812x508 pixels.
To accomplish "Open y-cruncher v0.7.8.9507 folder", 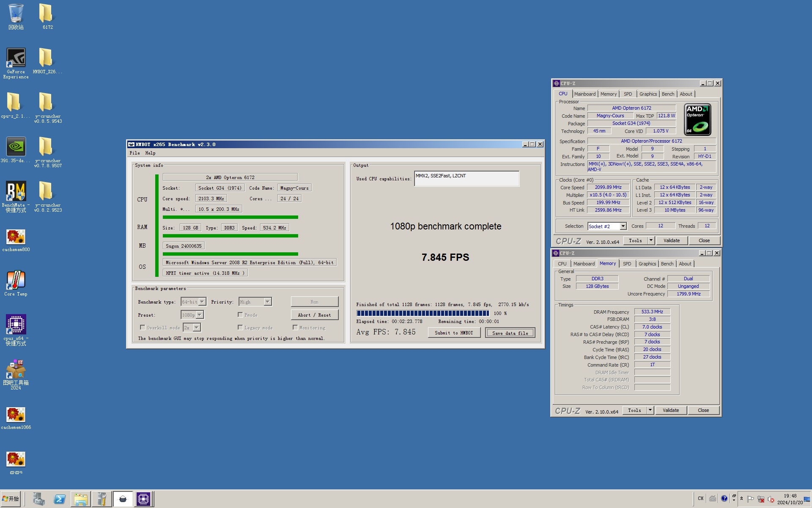I will click(x=48, y=152).
